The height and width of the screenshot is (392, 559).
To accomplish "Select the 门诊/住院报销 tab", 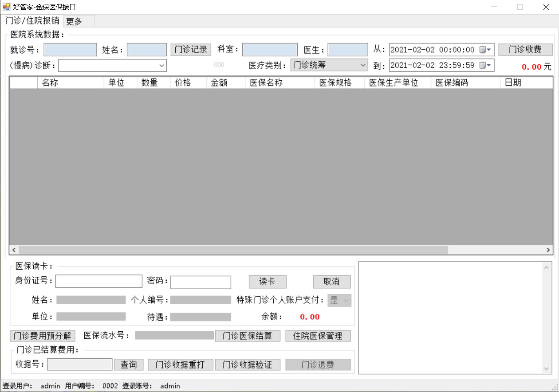I will coord(32,21).
